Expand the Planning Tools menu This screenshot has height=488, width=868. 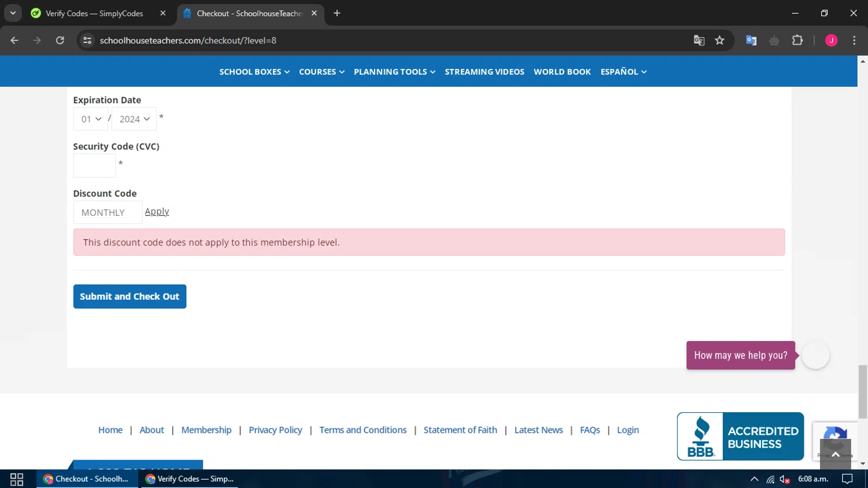point(395,72)
